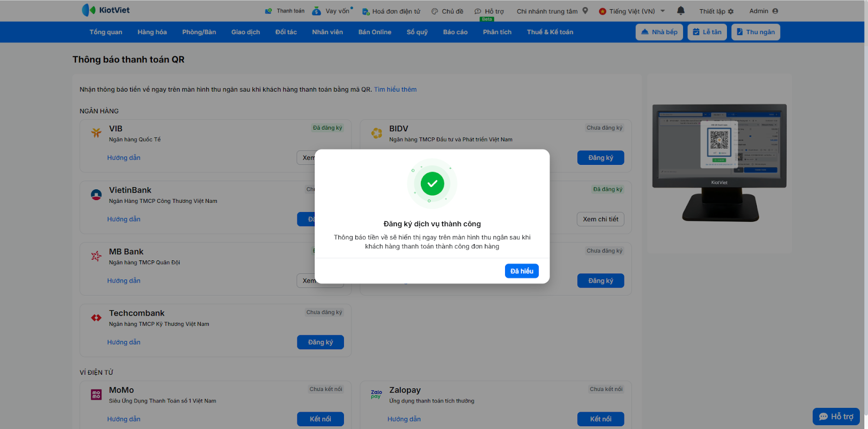Open the Vay vốn loan option
The image size is (868, 429).
(x=332, y=11)
